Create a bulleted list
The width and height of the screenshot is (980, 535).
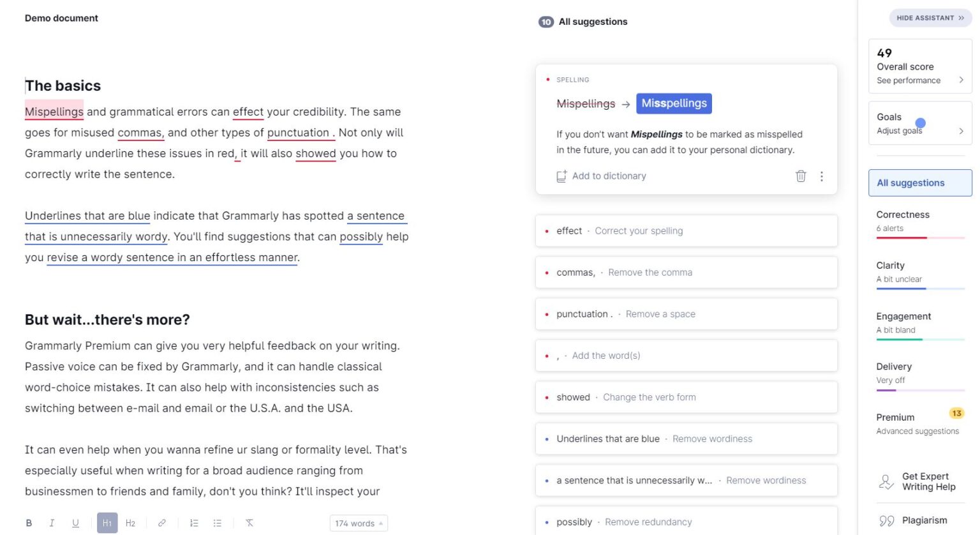coord(217,523)
